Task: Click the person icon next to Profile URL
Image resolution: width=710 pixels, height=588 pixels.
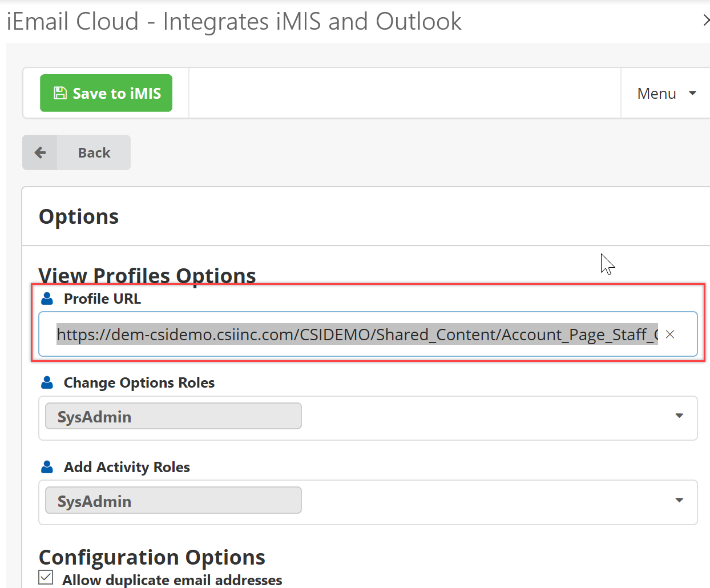Action: [46, 297]
